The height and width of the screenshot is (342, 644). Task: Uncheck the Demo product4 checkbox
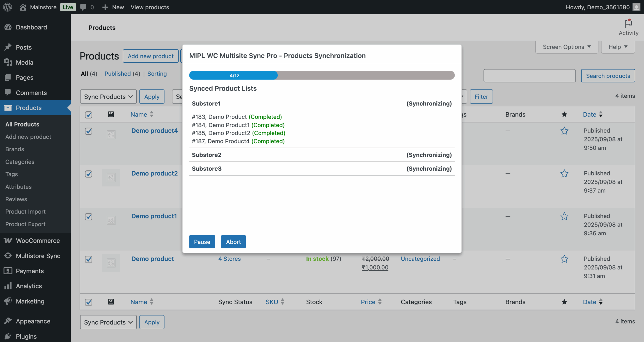89,131
